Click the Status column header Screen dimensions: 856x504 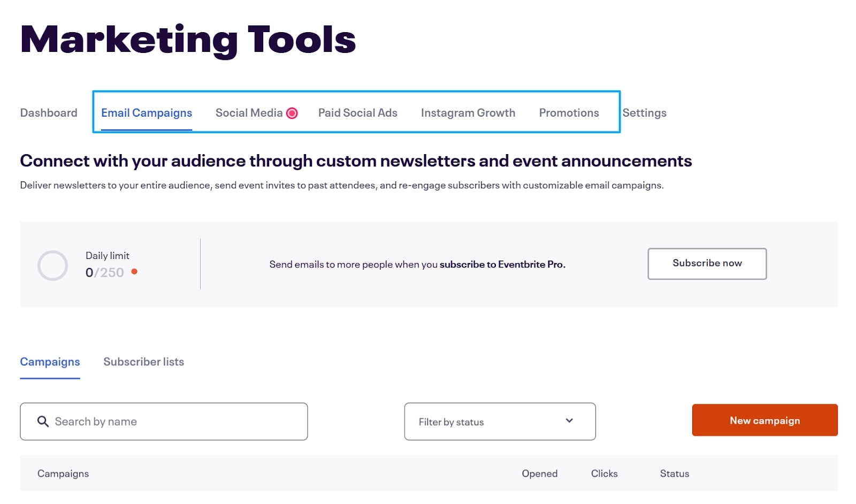(x=675, y=474)
